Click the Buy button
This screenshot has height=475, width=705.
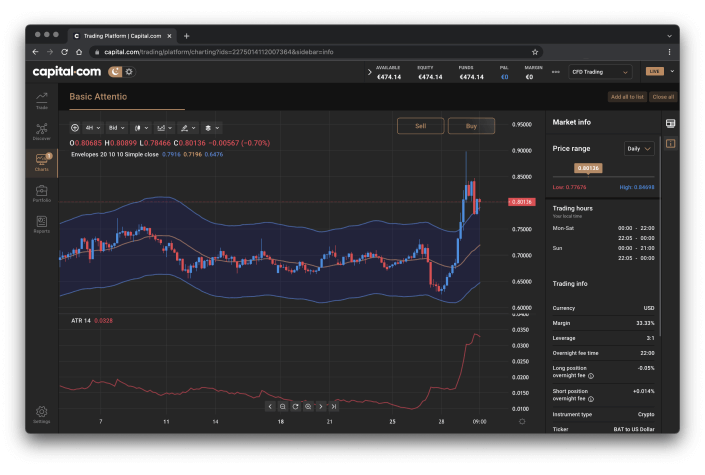coord(471,126)
